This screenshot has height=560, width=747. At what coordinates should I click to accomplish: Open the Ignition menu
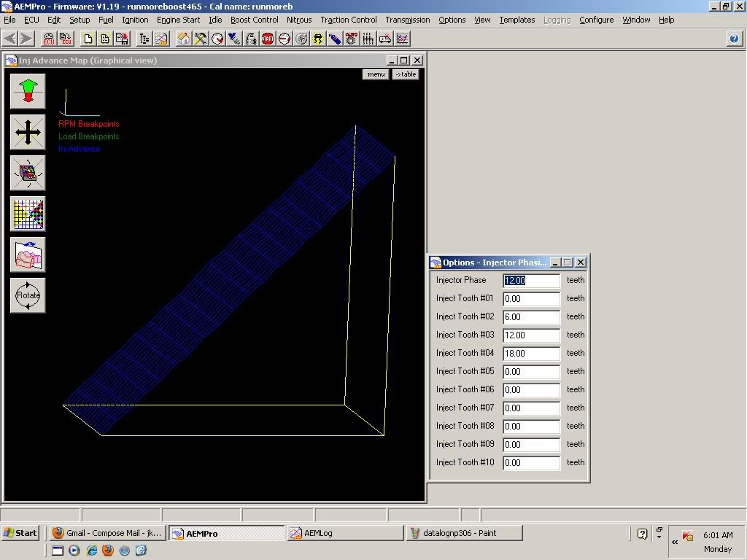(135, 20)
